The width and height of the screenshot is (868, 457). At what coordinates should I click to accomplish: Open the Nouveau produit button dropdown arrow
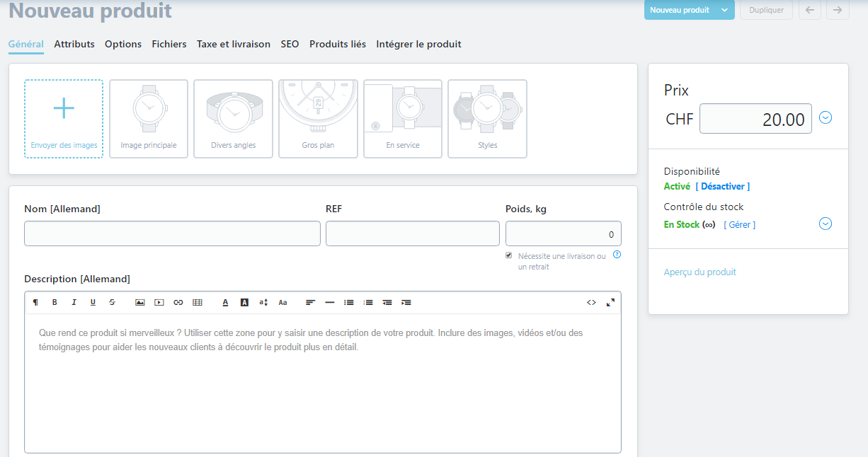coord(724,10)
